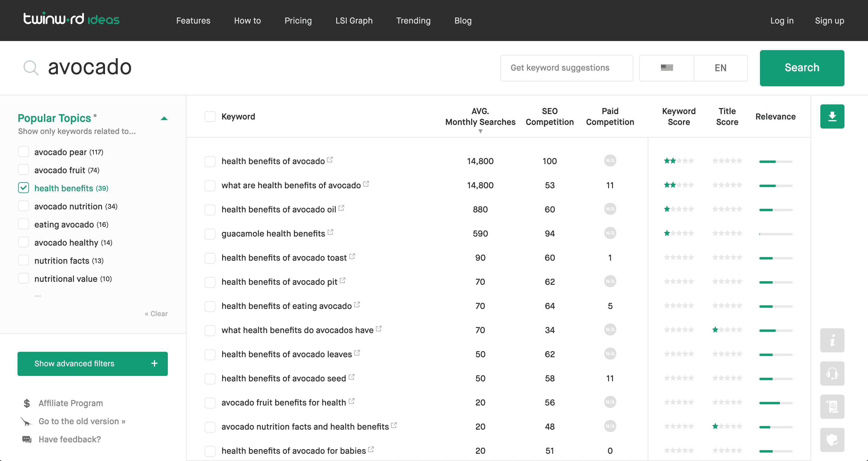Open the LSI Graph page
The height and width of the screenshot is (461, 868).
click(354, 21)
